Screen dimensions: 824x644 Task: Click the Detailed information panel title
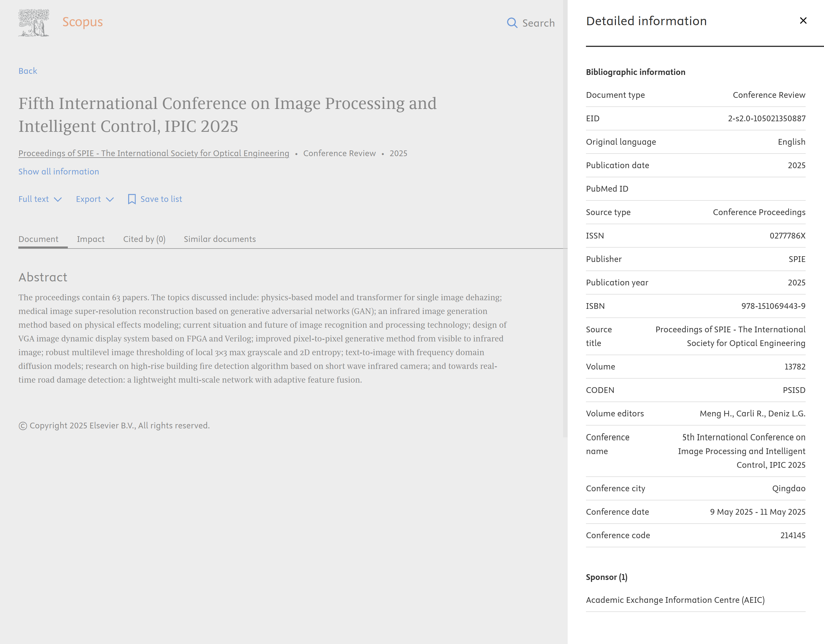coord(646,21)
